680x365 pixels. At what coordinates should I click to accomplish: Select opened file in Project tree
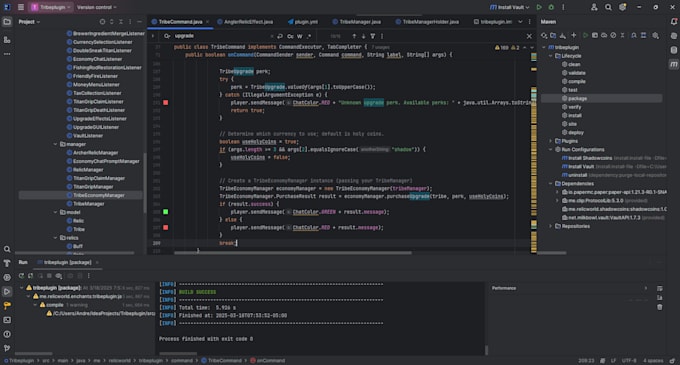102,22
